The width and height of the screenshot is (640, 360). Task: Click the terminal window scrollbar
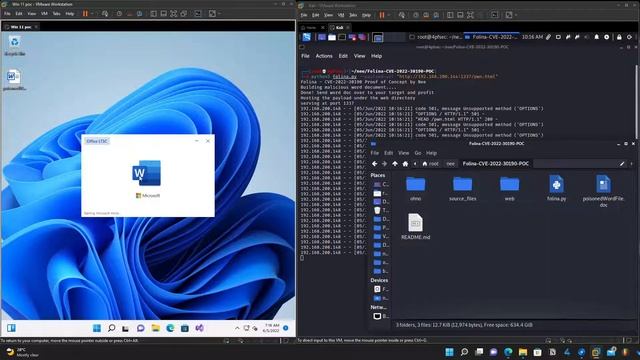[637, 102]
